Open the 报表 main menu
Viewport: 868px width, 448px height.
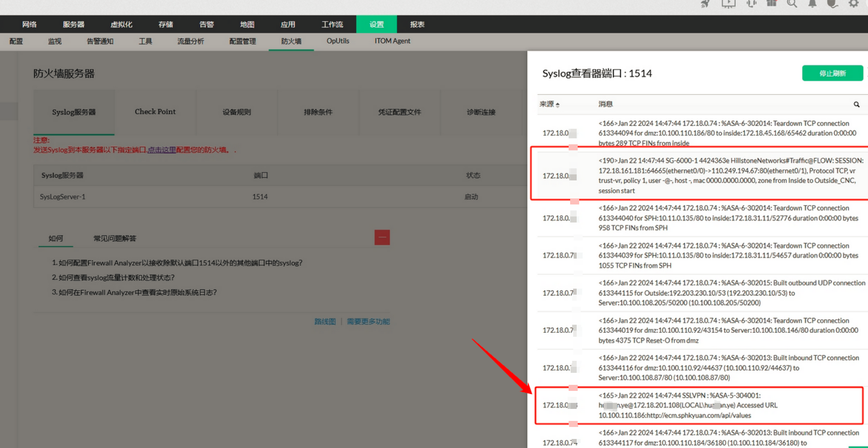(417, 24)
